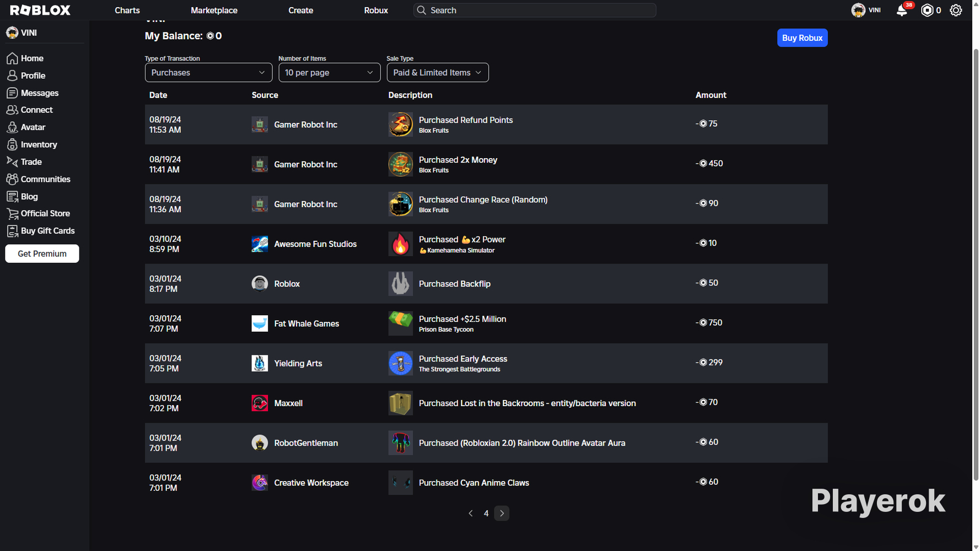Open Inventory from the sidebar
The height and width of the screenshot is (551, 980).
click(39, 144)
